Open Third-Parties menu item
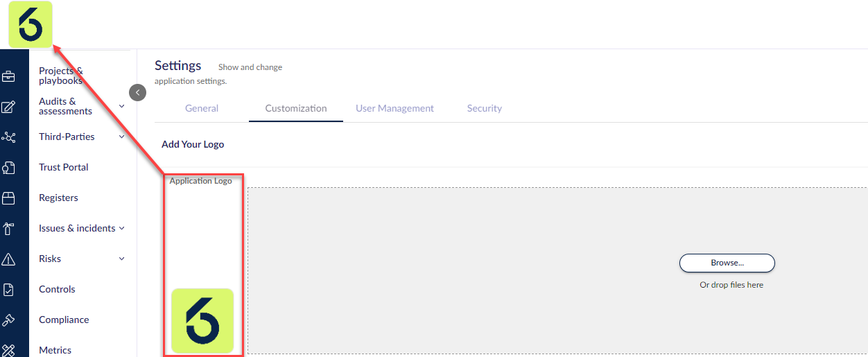Image resolution: width=868 pixels, height=357 pixels. point(67,137)
